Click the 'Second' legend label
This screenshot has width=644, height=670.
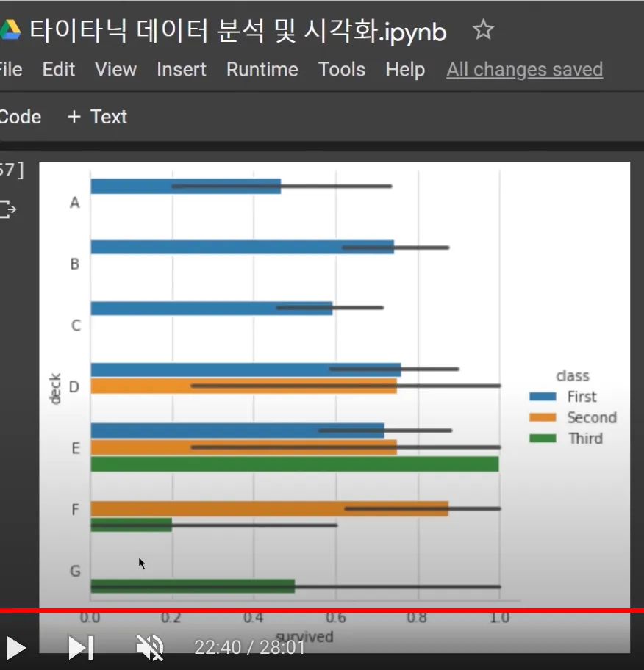tap(592, 417)
